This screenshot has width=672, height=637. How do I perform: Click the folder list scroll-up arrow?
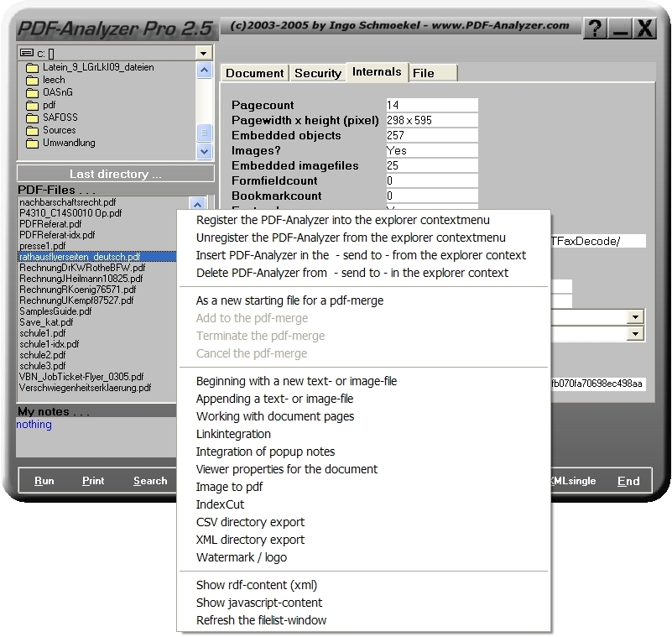pyautogui.click(x=205, y=70)
